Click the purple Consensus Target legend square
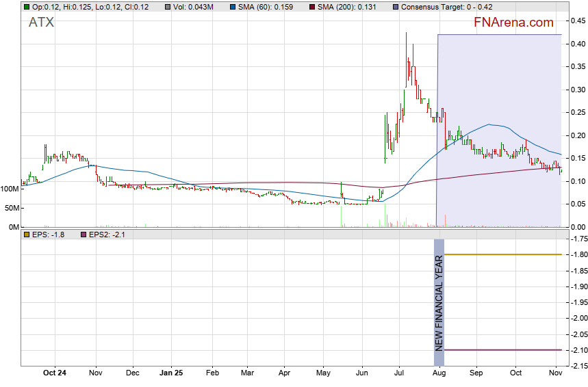 (397, 7)
